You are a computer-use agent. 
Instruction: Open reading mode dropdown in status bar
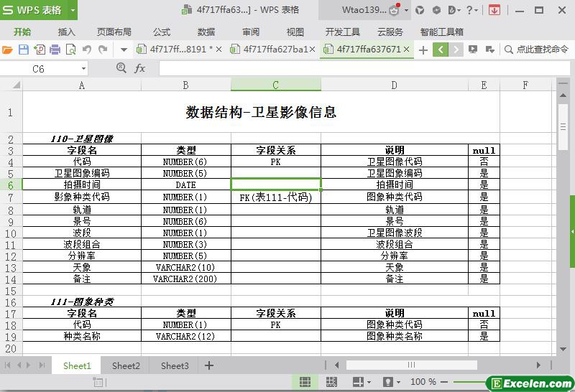369,382
